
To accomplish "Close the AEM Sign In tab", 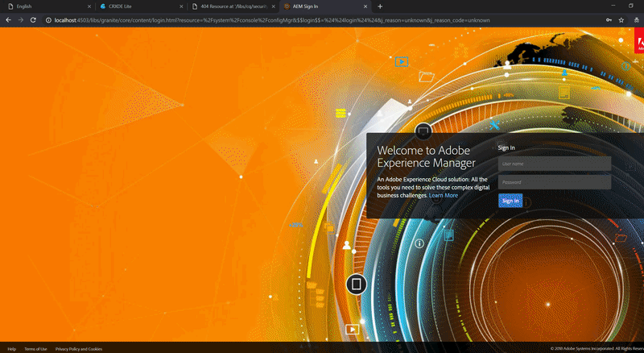I will 365,6.
